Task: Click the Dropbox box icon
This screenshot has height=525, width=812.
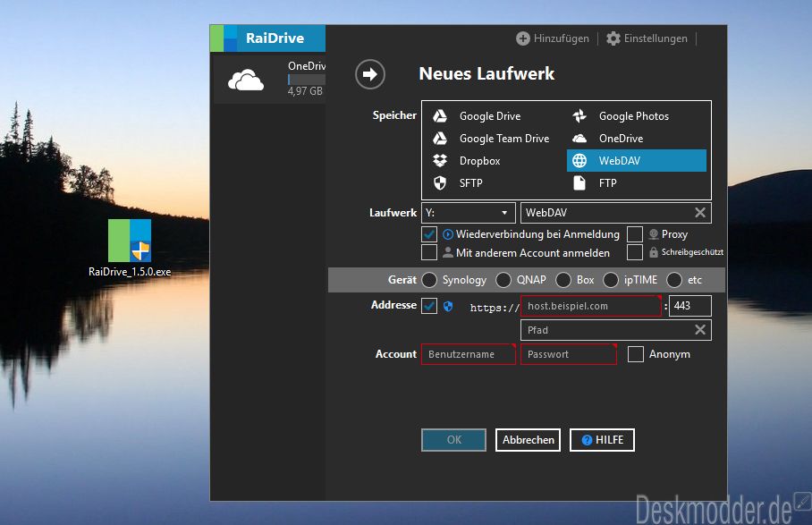Action: [440, 160]
